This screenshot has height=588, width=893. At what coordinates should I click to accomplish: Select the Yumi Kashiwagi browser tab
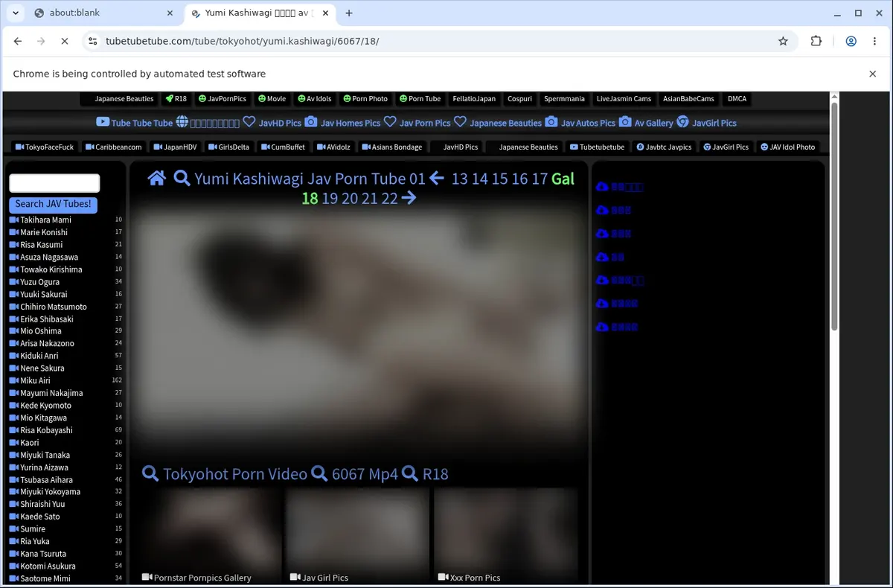(260, 13)
